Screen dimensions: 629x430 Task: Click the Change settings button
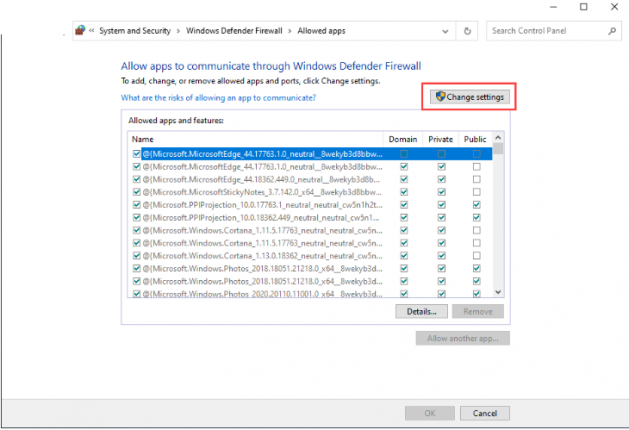(470, 97)
